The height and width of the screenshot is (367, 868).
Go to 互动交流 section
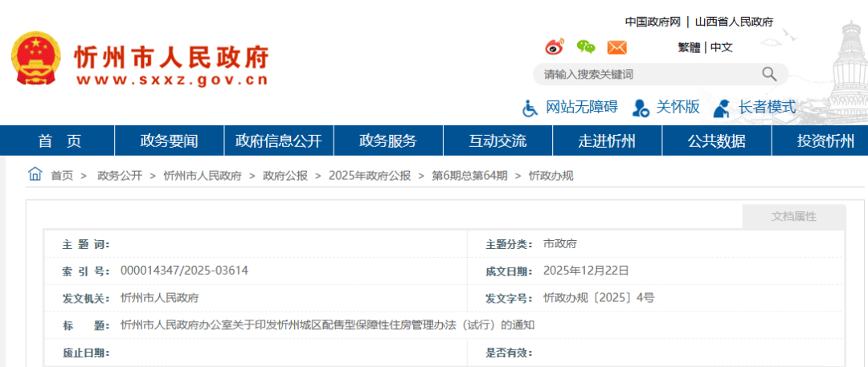[x=497, y=141]
